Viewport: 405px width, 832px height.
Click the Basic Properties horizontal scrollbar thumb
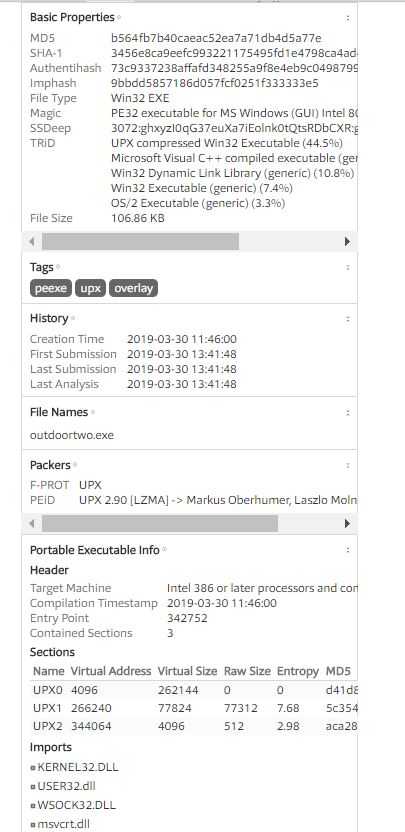pos(140,241)
